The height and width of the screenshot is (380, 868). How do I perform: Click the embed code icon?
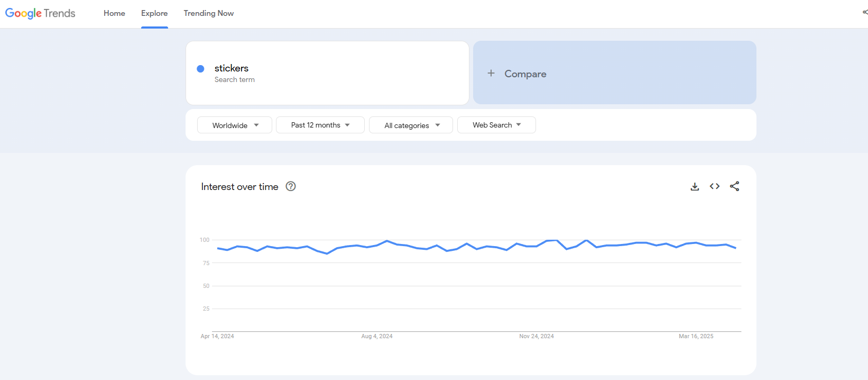point(715,186)
